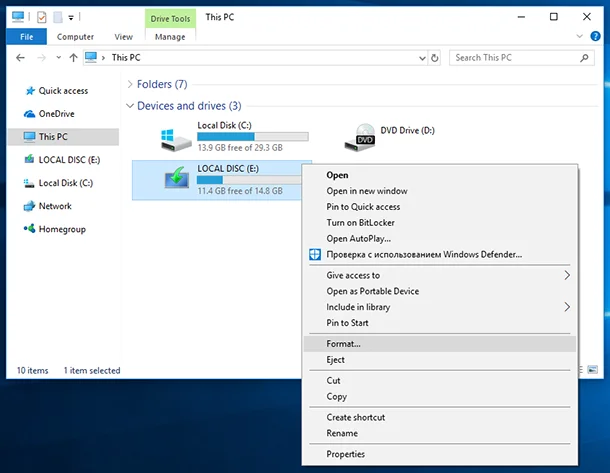610x473 pixels.
Task: Choose Eject in the context menu
Action: (x=440, y=360)
